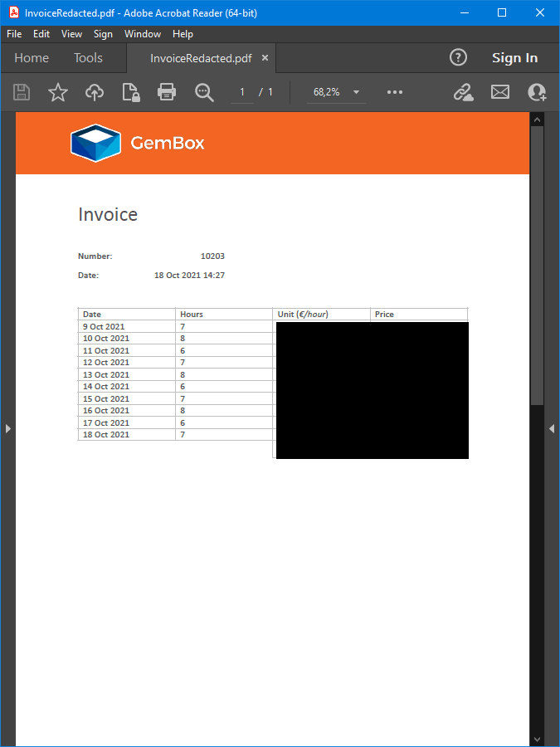Click the Save file icon
The image size is (560, 747).
pyautogui.click(x=22, y=92)
